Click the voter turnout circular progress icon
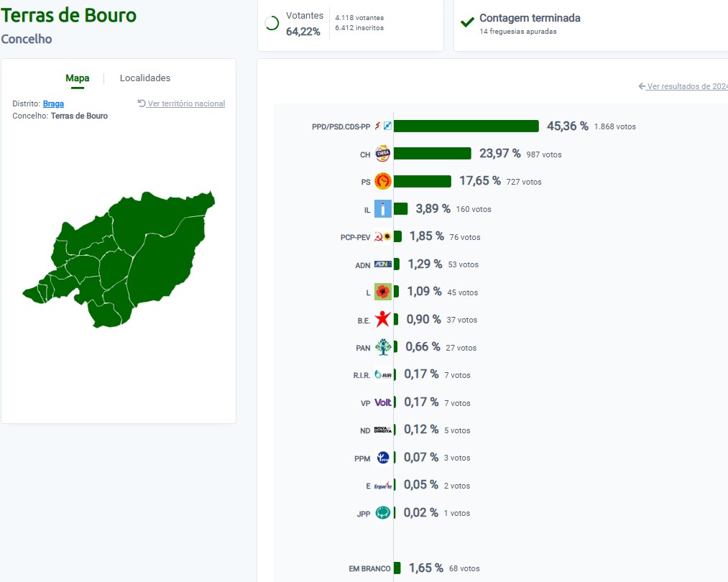The height and width of the screenshot is (582, 728). point(272,23)
